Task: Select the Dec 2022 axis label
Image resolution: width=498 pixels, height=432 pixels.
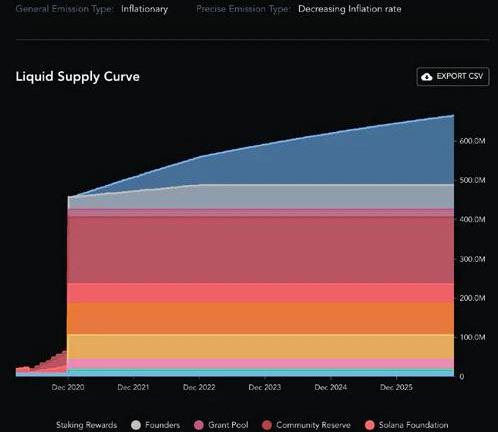Action: 199,387
